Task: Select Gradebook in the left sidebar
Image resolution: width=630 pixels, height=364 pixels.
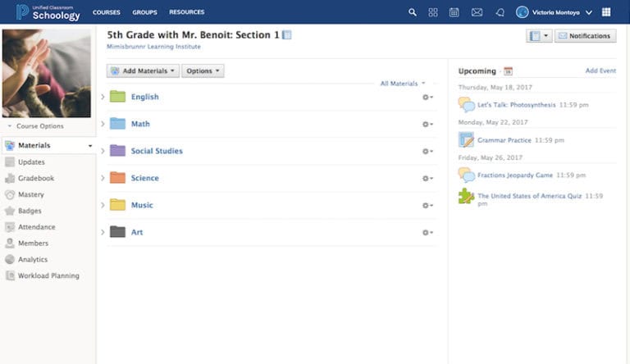Action: (36, 178)
